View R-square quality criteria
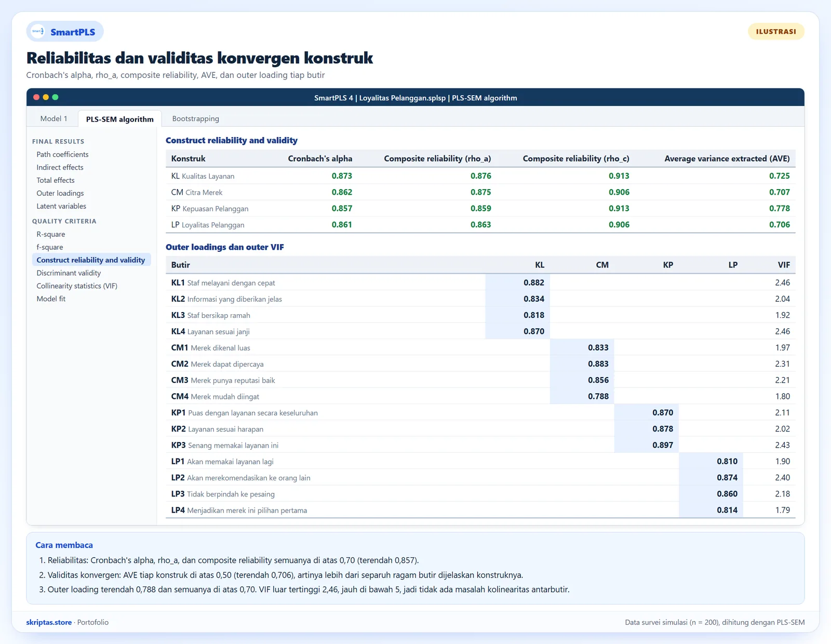 (51, 234)
